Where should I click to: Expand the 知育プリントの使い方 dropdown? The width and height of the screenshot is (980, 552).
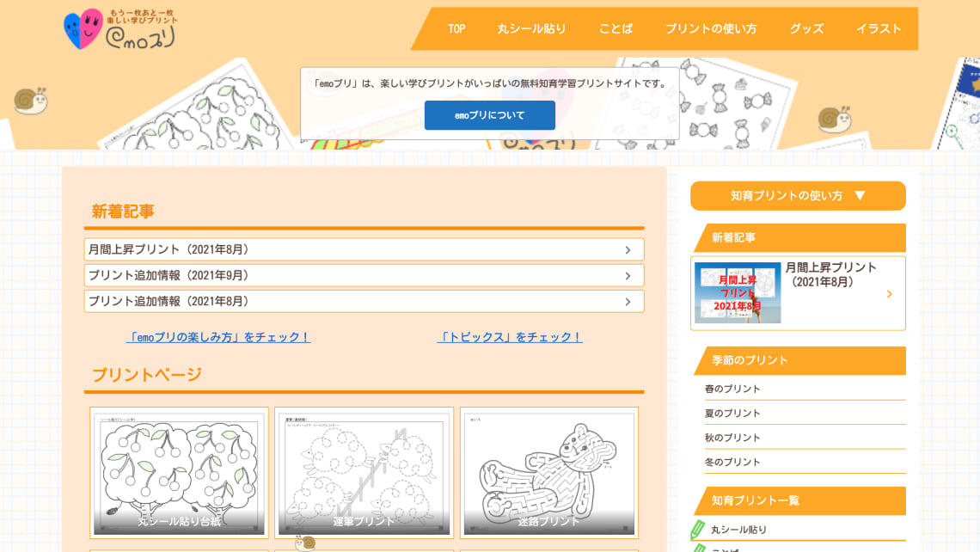point(798,196)
